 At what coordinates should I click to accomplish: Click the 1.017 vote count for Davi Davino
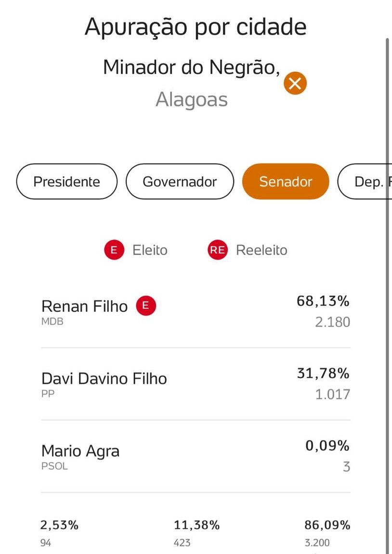pyautogui.click(x=332, y=395)
